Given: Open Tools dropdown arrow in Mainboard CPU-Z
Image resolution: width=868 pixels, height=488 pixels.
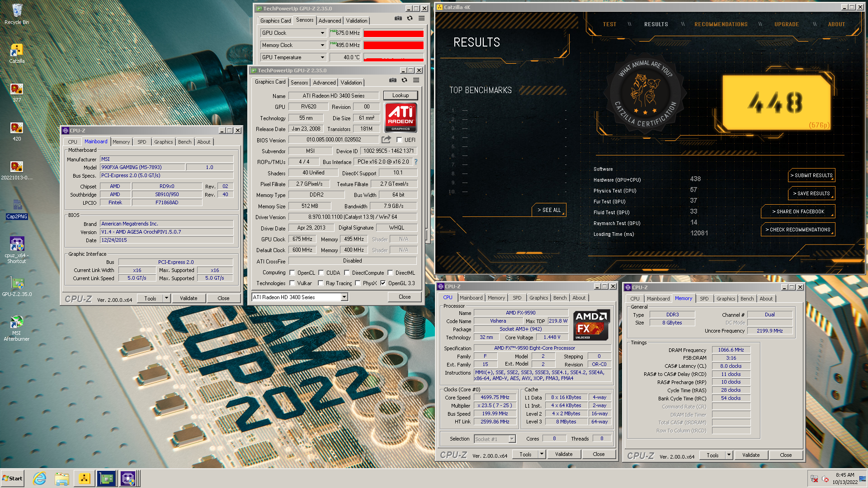Looking at the screenshot, I should 166,298.
